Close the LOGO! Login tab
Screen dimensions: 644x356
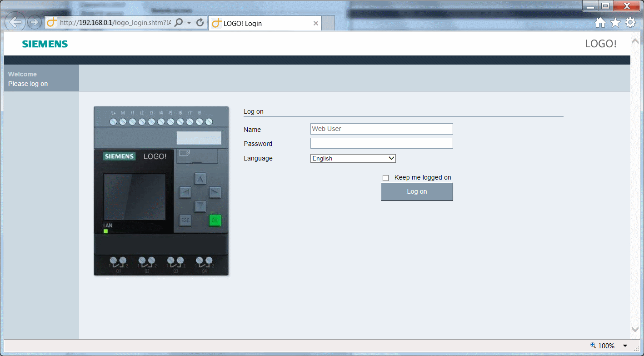pos(316,23)
